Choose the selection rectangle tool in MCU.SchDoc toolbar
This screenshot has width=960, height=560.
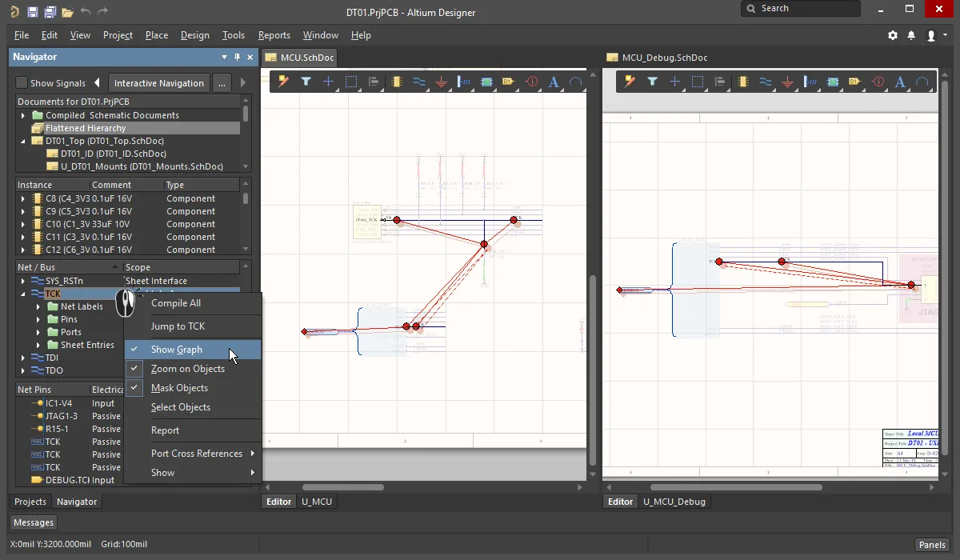[350, 82]
